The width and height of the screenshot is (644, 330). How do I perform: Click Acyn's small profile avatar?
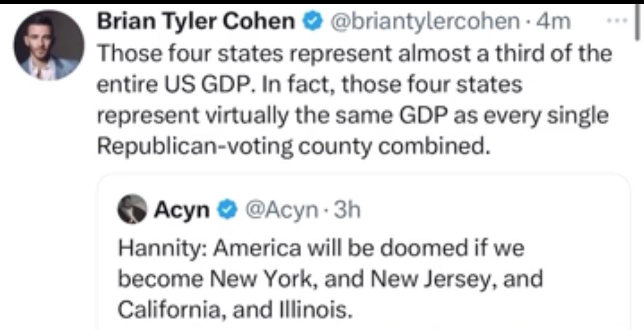[x=131, y=211]
